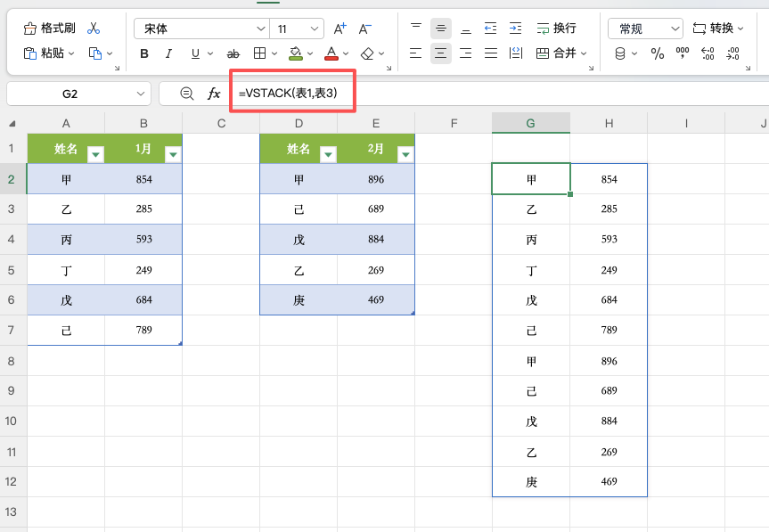The height and width of the screenshot is (532, 769).
Task: Apply the red font color
Action: tap(331, 53)
